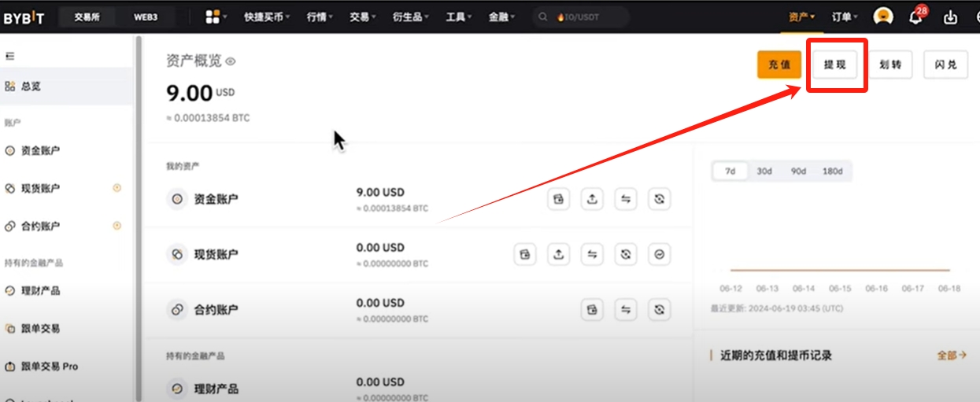
Task: Click the IO/USDT search field
Action: (581, 17)
